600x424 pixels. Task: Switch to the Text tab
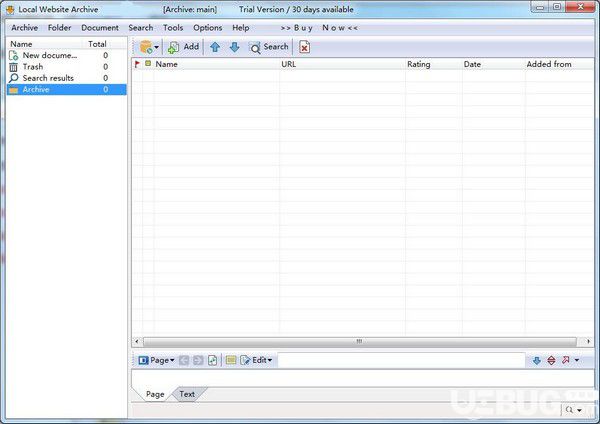187,394
